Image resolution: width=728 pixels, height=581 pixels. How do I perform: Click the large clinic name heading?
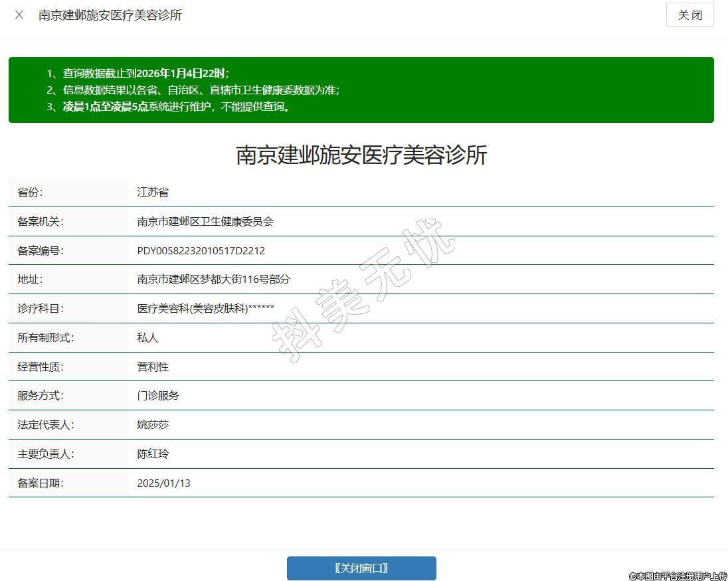pyautogui.click(x=361, y=155)
